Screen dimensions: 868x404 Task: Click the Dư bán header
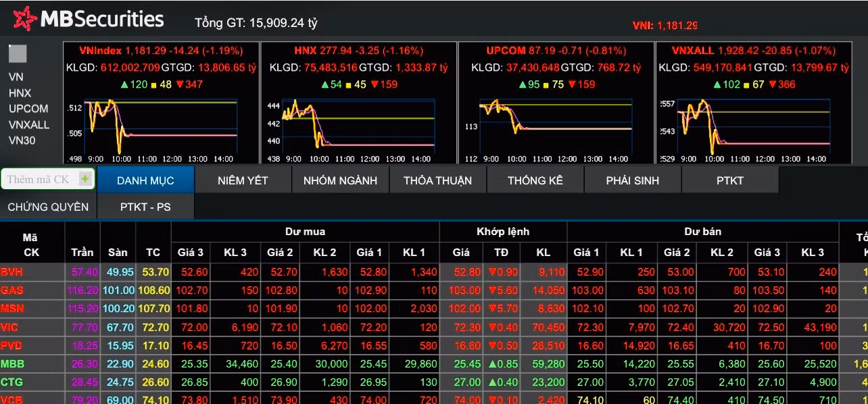pos(702,232)
